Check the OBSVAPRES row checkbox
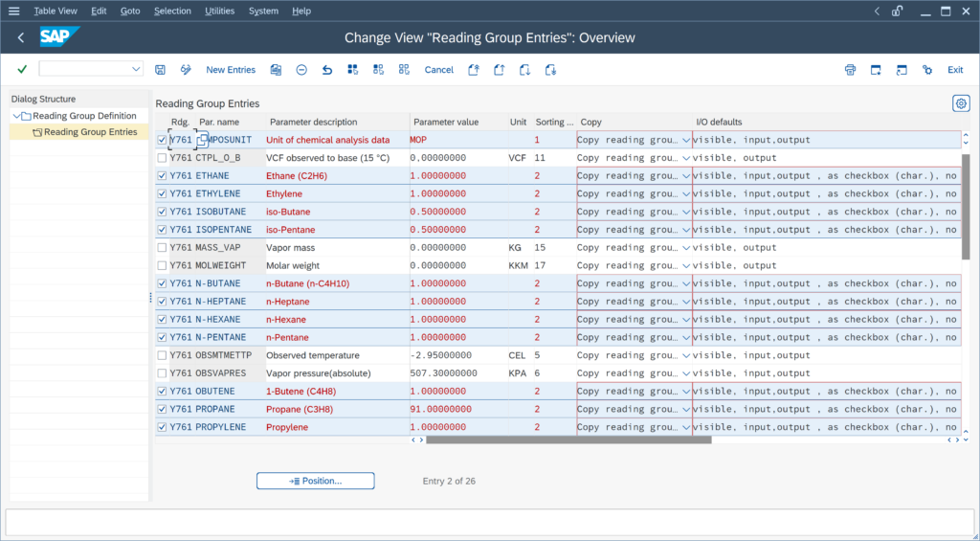The height and width of the screenshot is (541, 980). (x=162, y=373)
